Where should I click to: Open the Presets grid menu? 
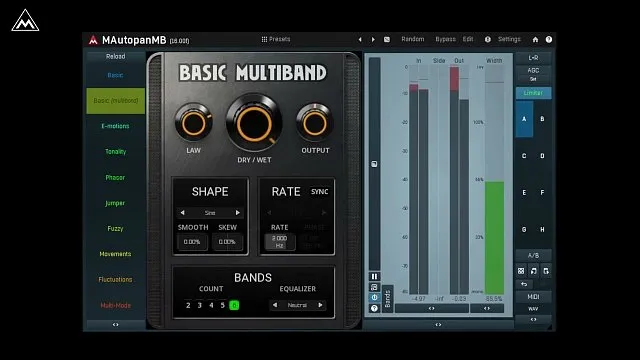276,39
